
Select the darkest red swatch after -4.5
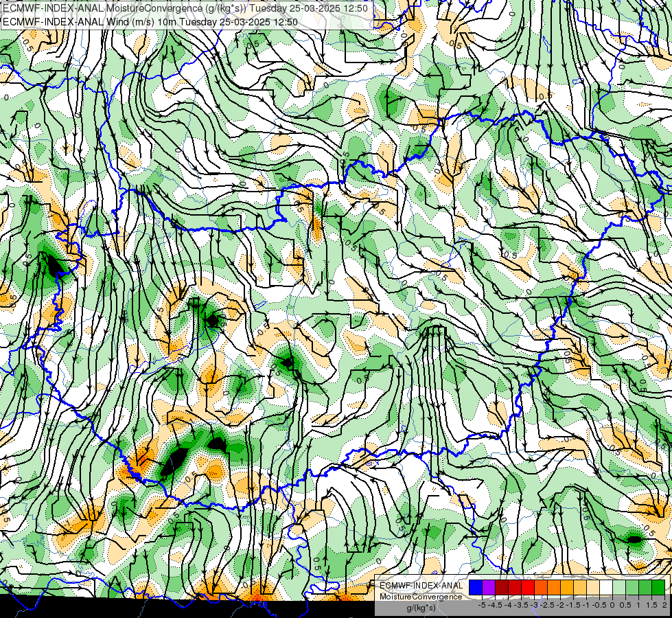pos(502,587)
